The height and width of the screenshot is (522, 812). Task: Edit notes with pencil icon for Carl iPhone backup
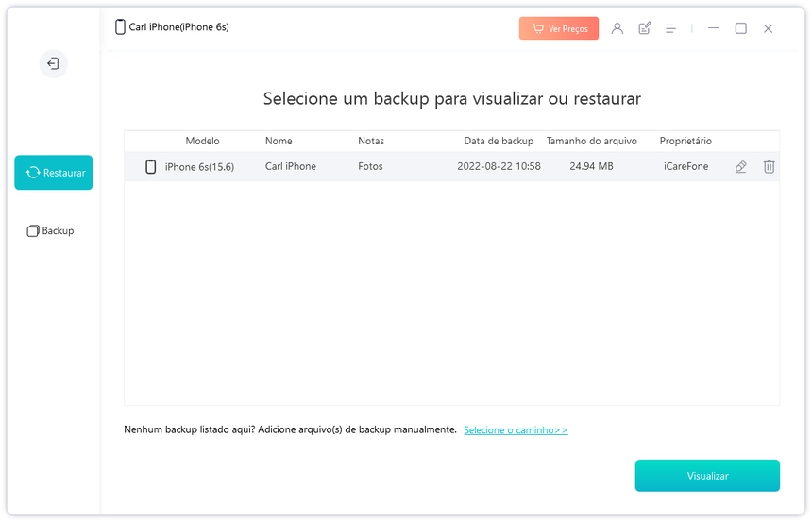[741, 166]
